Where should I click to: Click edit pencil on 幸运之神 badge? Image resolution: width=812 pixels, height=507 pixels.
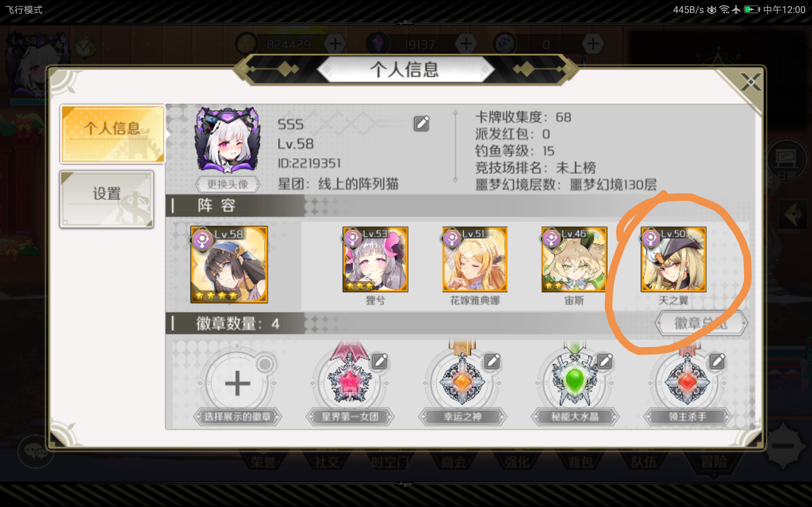pos(492,361)
